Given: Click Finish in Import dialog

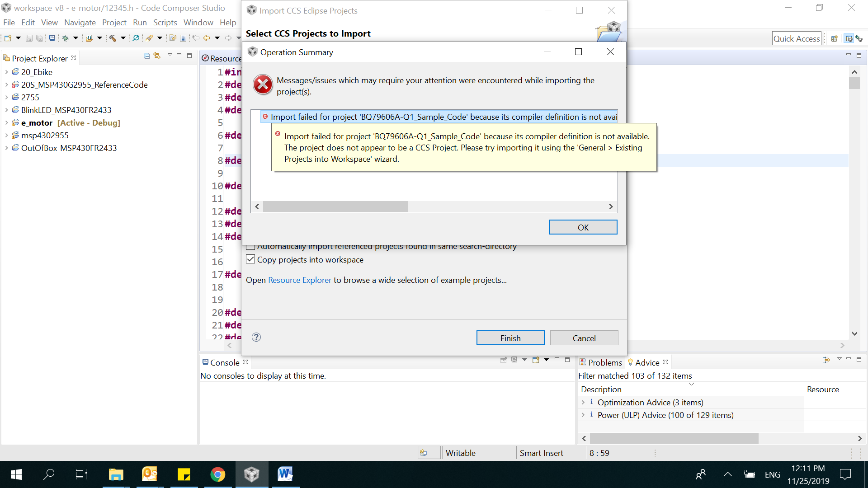Looking at the screenshot, I should point(510,338).
